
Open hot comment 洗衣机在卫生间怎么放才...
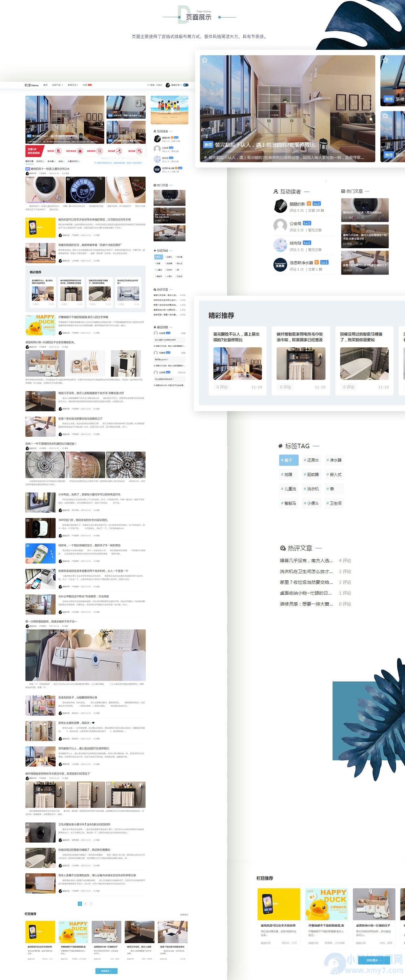tap(306, 571)
